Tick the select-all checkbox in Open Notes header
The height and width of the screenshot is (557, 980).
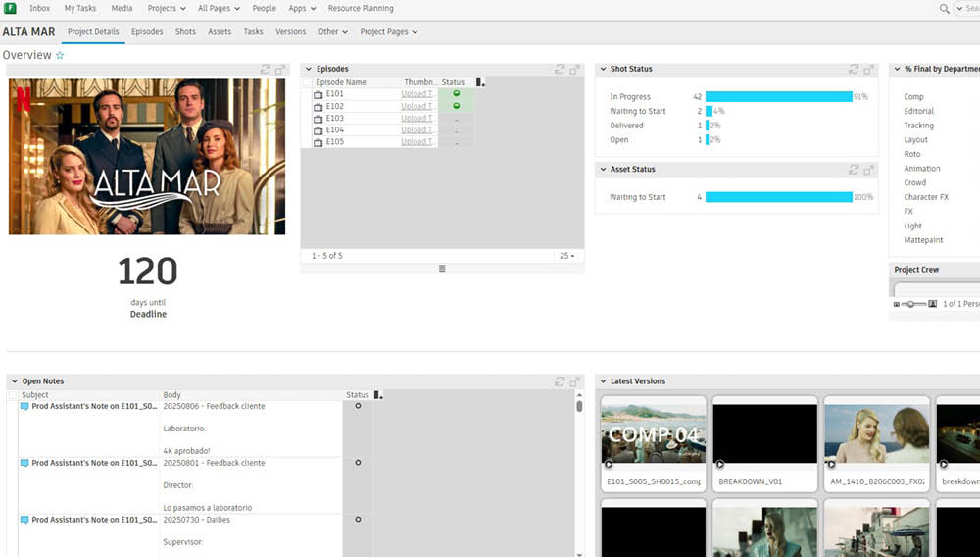(13, 395)
